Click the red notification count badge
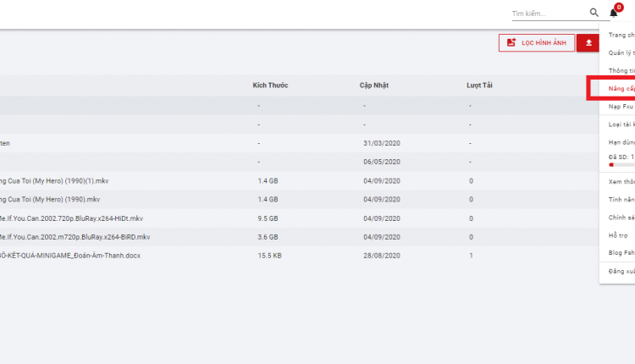The height and width of the screenshot is (364, 635). click(x=618, y=8)
